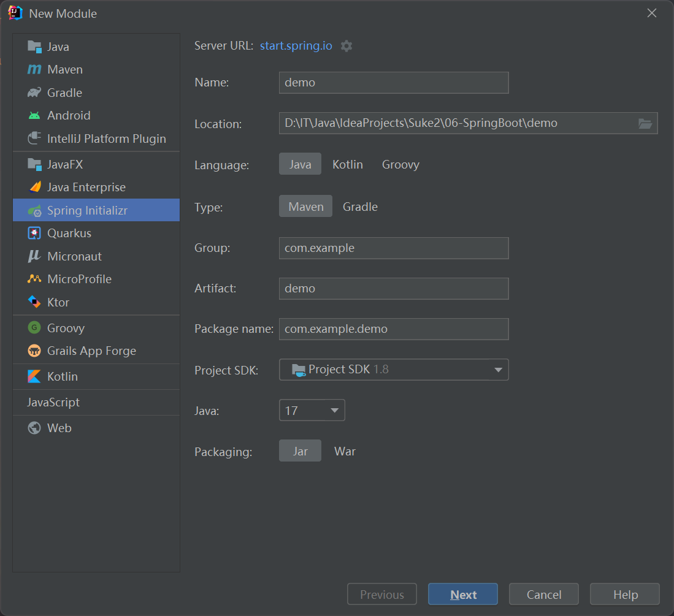Select the Quarkus project generator
Viewport: 674px width, 616px height.
69,233
